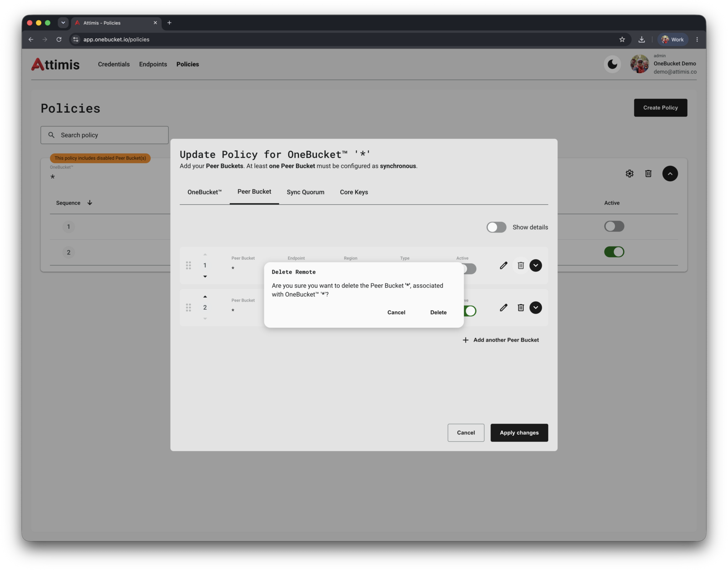Delete Peer Bucket 2 trash icon
Viewport: 728px width, 570px height.
click(x=521, y=308)
